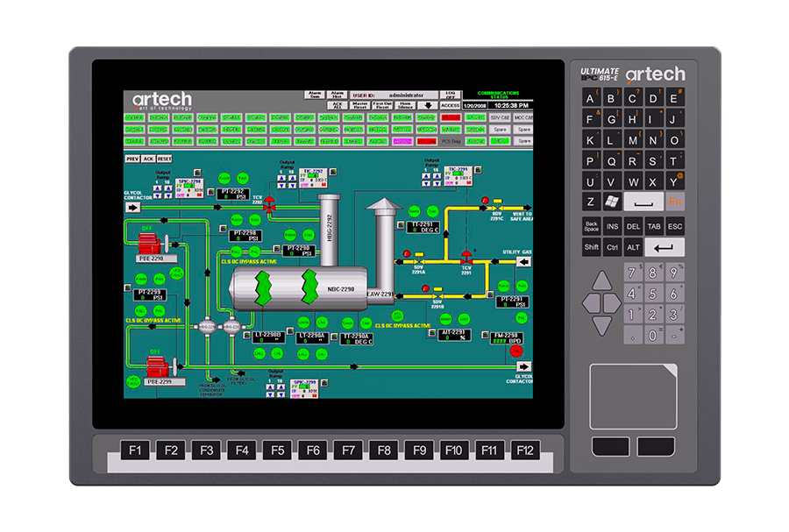The image size is (789, 532).
Task: Select the TCV 2292 red control valve
Action: [x=270, y=203]
